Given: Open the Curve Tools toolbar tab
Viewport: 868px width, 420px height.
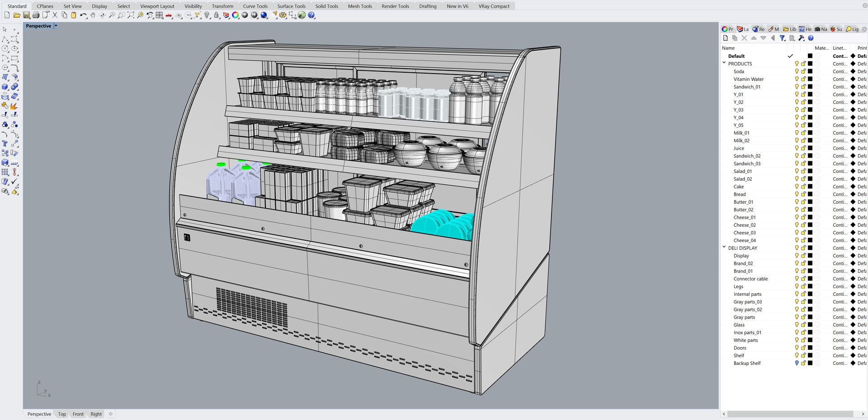Looking at the screenshot, I should pos(255,6).
